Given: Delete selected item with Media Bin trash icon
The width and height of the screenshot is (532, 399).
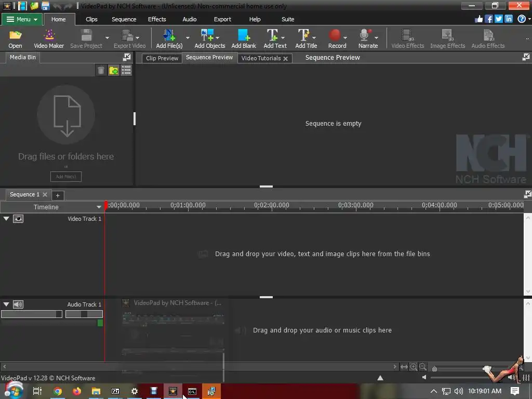Looking at the screenshot, I should (x=101, y=70).
